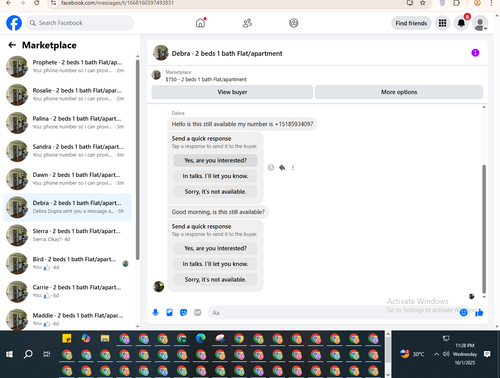Send second 'Yes, are you interested?' quick reply
The image size is (500, 378).
click(x=215, y=248)
